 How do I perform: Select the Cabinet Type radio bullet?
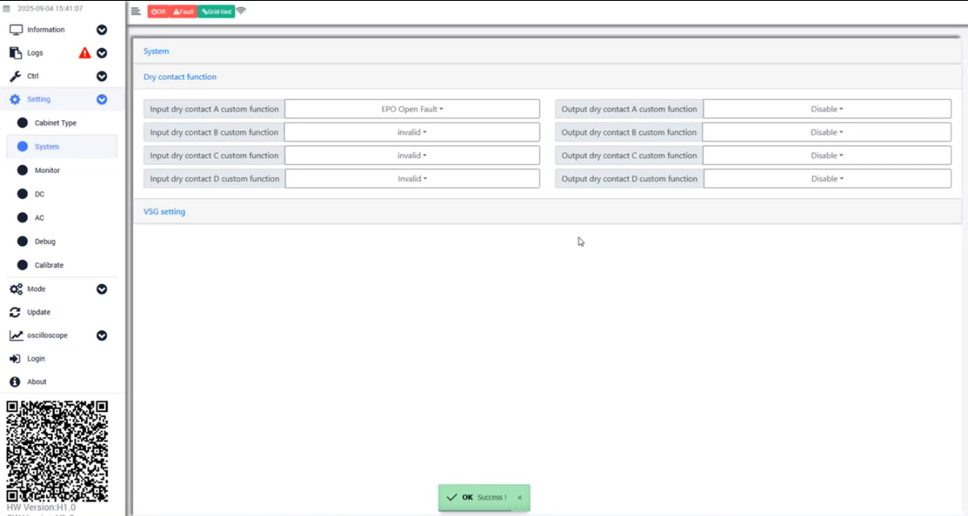pos(22,123)
